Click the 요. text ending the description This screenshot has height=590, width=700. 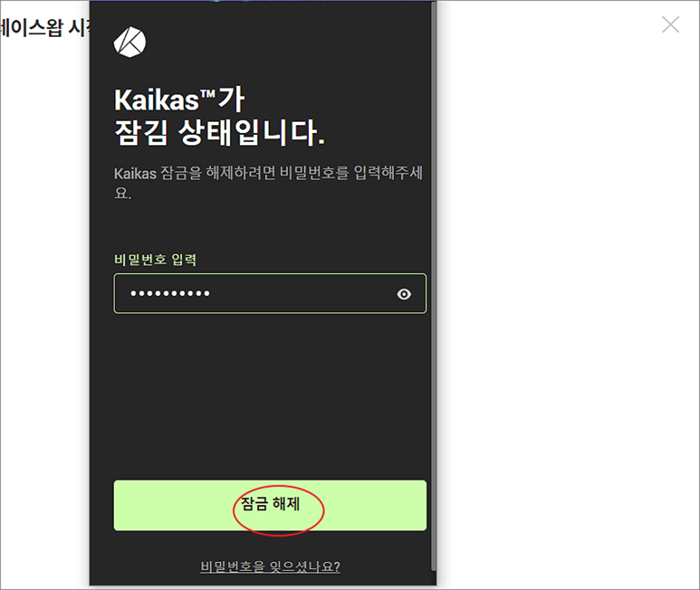click(123, 193)
